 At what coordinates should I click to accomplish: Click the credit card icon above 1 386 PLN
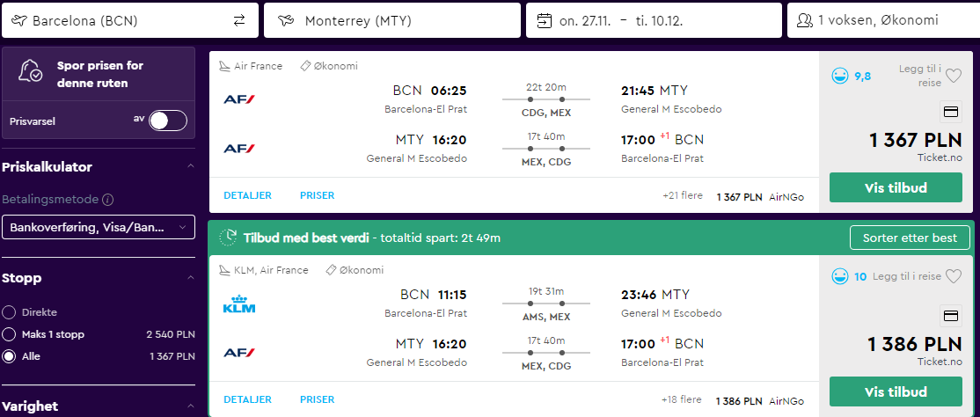pos(951,317)
